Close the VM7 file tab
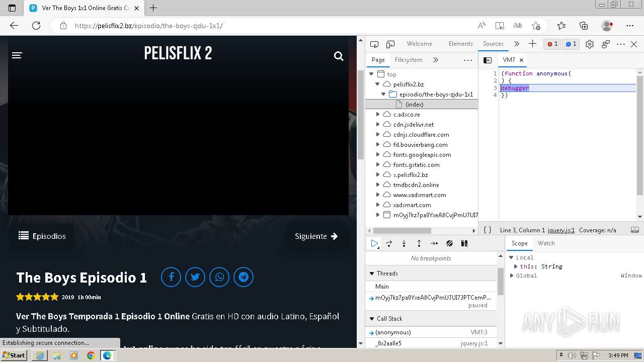 [x=521, y=60]
